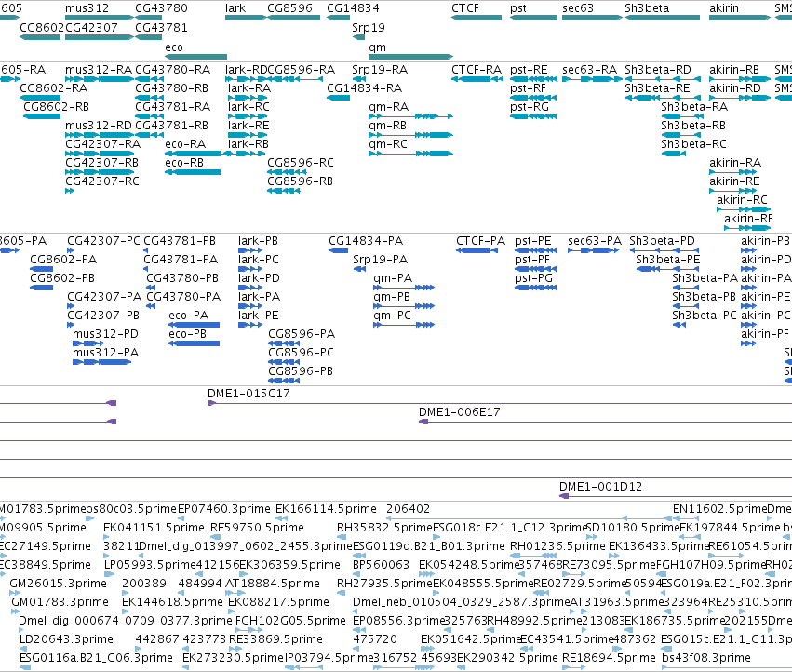Click the lark gene label

tap(235, 8)
